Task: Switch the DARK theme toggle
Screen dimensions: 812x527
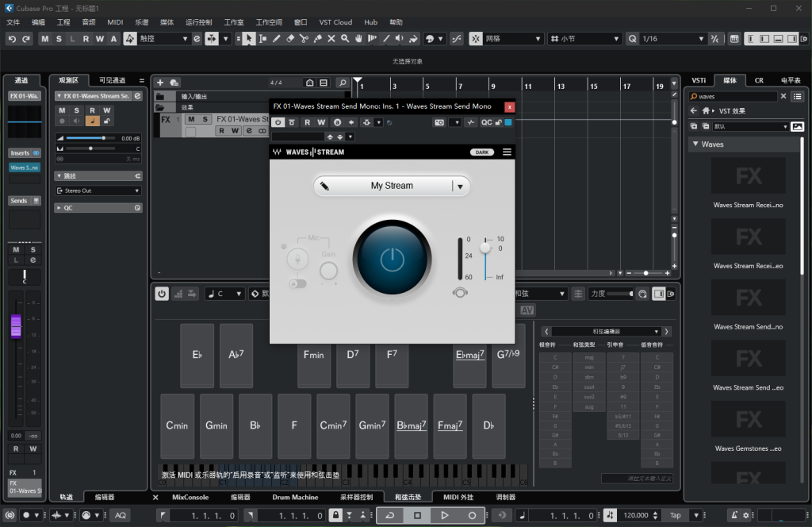Action: pos(481,152)
